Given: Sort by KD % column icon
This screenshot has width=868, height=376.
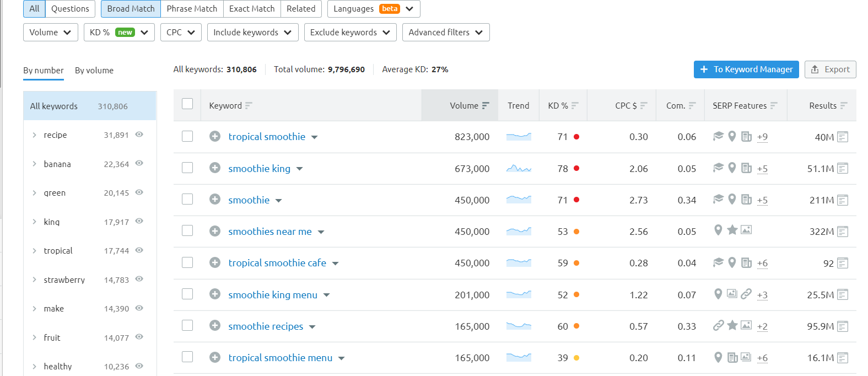Looking at the screenshot, I should point(575,105).
